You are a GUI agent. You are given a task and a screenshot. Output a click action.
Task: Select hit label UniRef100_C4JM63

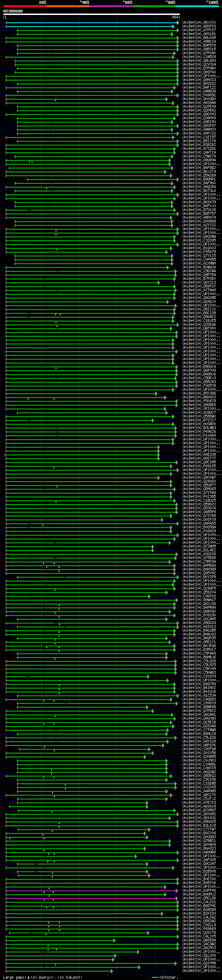click(x=199, y=761)
